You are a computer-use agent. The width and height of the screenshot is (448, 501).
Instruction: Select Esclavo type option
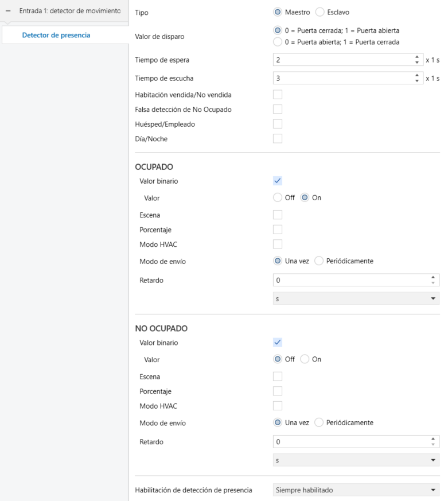[320, 12]
